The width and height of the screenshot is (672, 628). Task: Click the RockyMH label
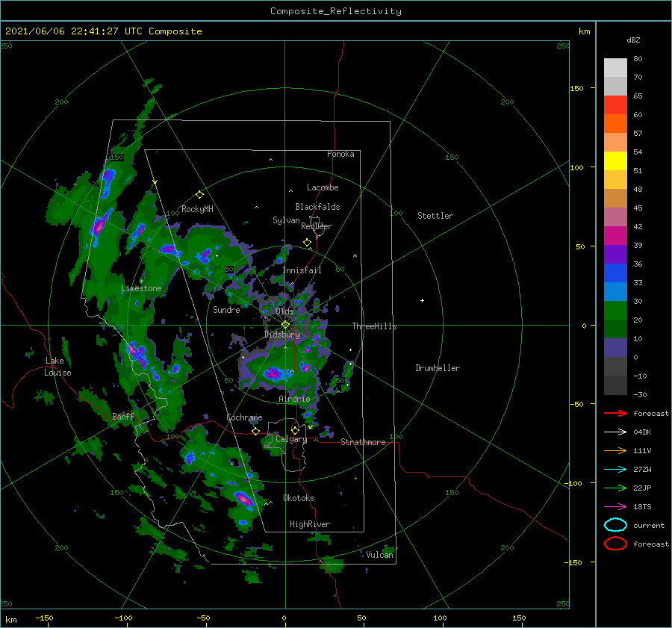(197, 209)
